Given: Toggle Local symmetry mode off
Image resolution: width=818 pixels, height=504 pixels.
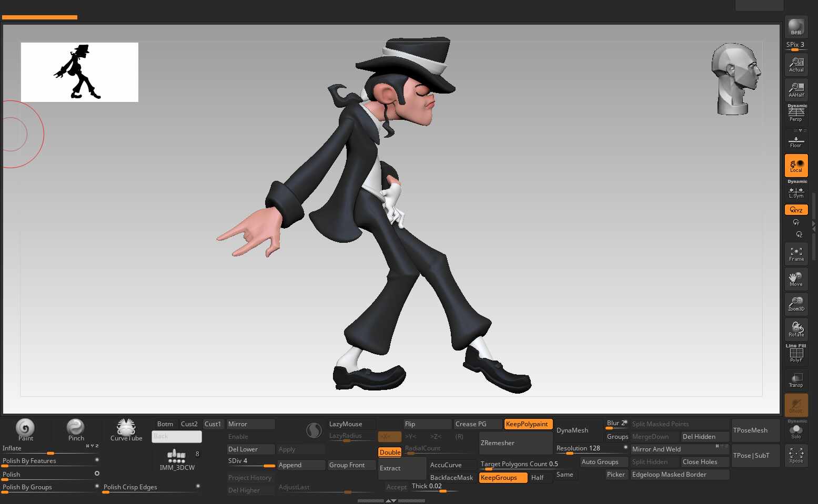Looking at the screenshot, I should (796, 166).
